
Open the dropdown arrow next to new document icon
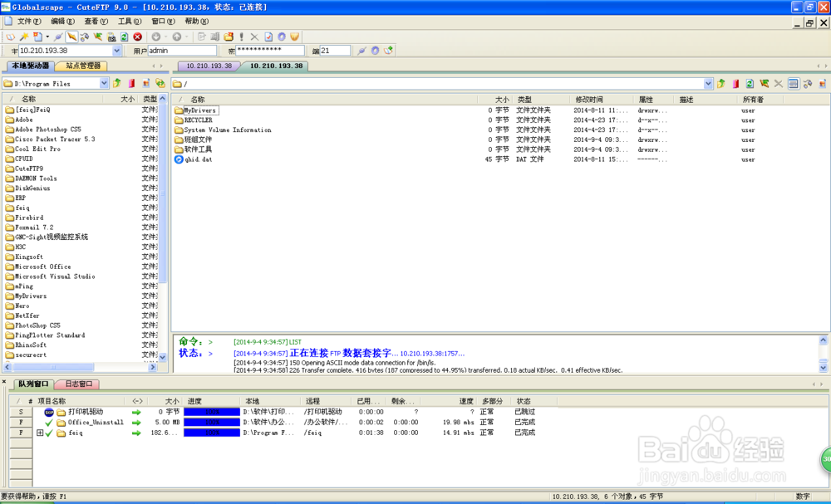(47, 37)
